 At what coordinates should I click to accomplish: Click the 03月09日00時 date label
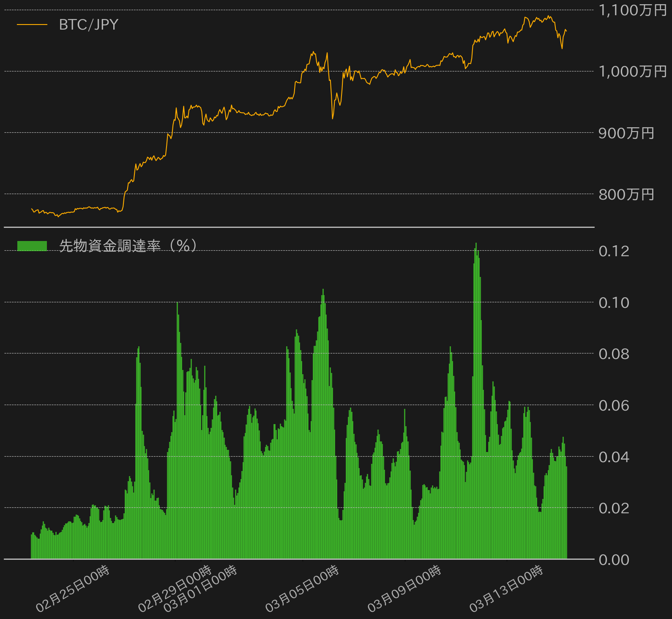[404, 589]
